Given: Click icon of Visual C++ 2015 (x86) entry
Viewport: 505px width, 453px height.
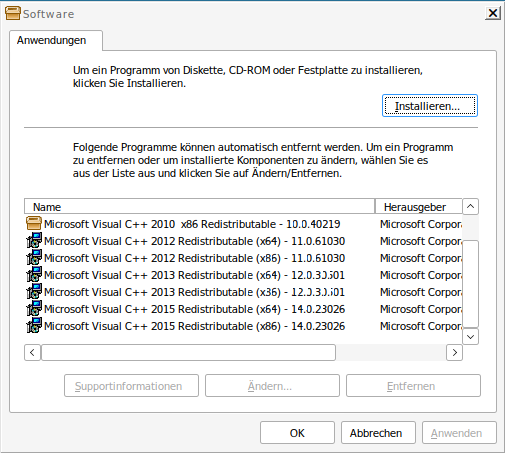Looking at the screenshot, I should tap(34, 326).
